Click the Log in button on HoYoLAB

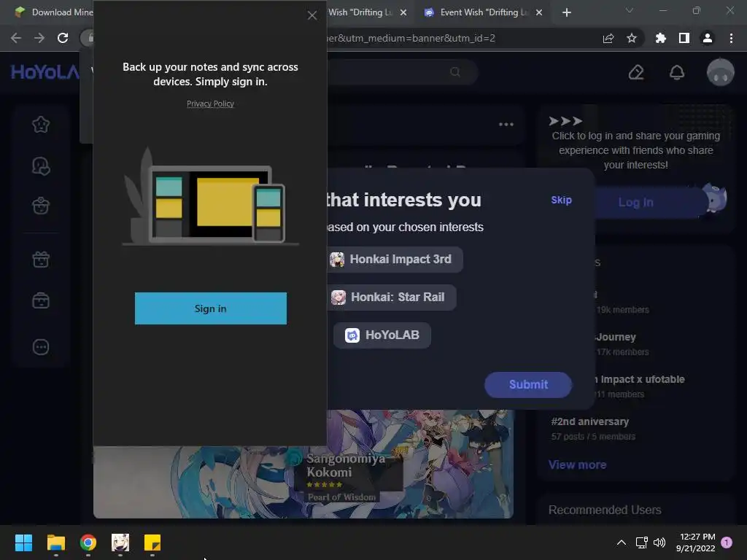635,203
